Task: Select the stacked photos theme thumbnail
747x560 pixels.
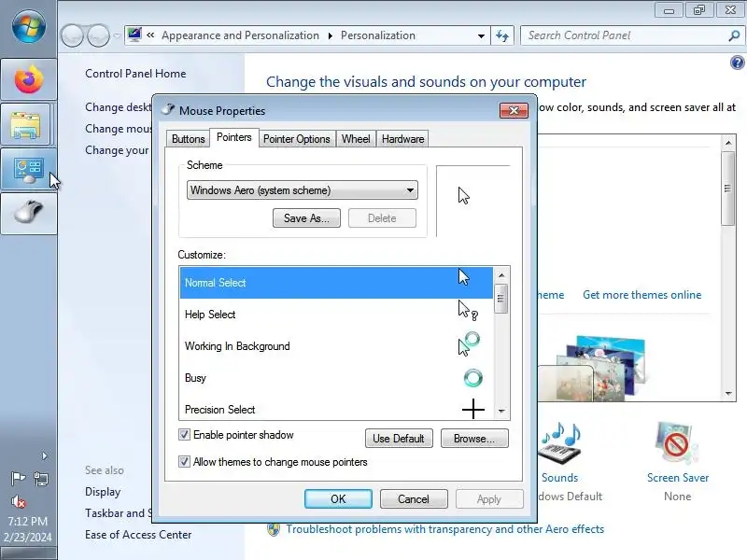Action: point(600,369)
